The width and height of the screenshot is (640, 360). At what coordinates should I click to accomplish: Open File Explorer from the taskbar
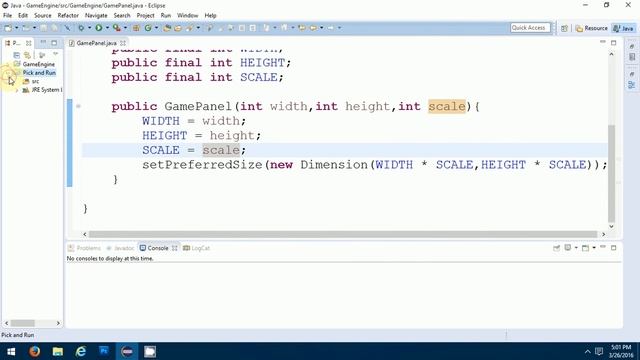(58, 351)
